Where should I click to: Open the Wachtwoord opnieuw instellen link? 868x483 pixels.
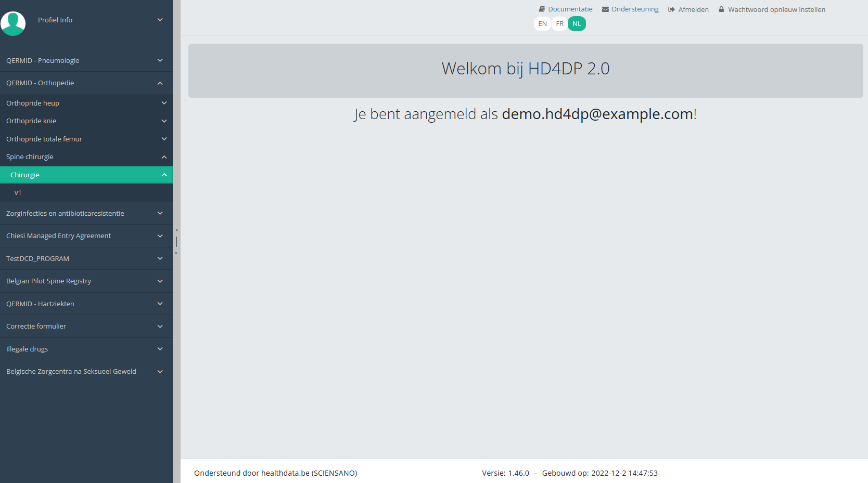[776, 9]
